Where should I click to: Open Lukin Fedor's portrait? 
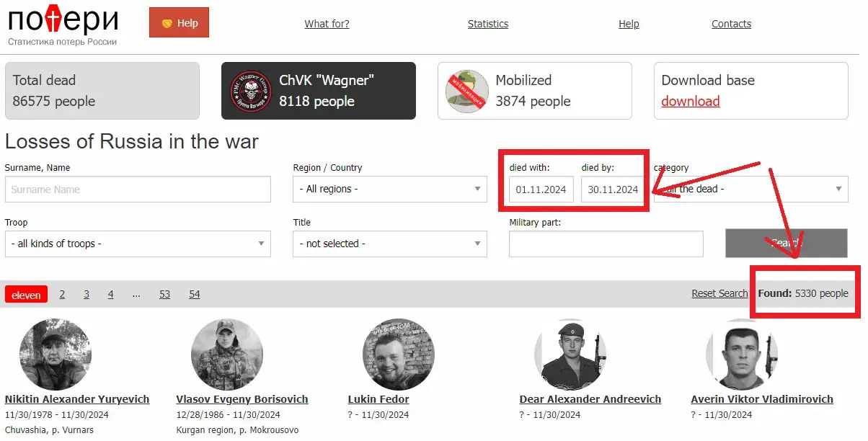point(399,355)
